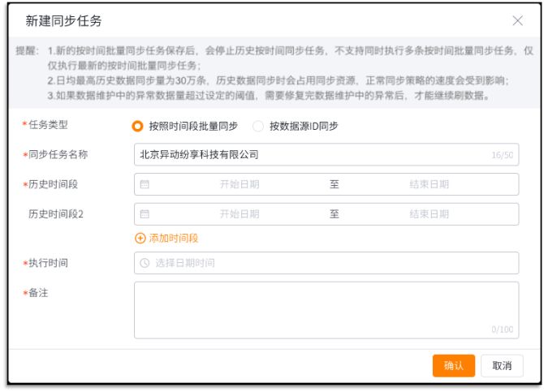Viewport: 544px width, 392px height.
Task: Open 结束日期 picker for 历史时间段2
Action: coord(429,214)
